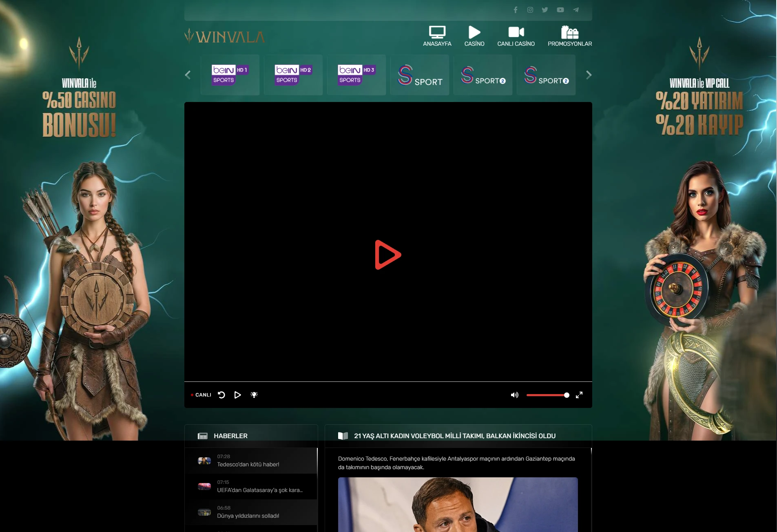
Task: Click the article book icon
Action: coord(343,436)
